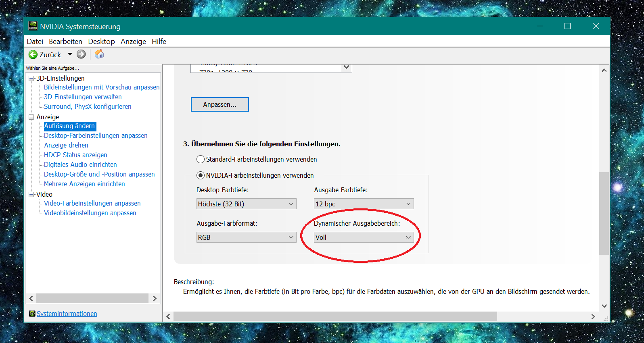Image resolution: width=644 pixels, height=343 pixels.
Task: Click the forward navigation arrow icon
Action: click(x=81, y=54)
